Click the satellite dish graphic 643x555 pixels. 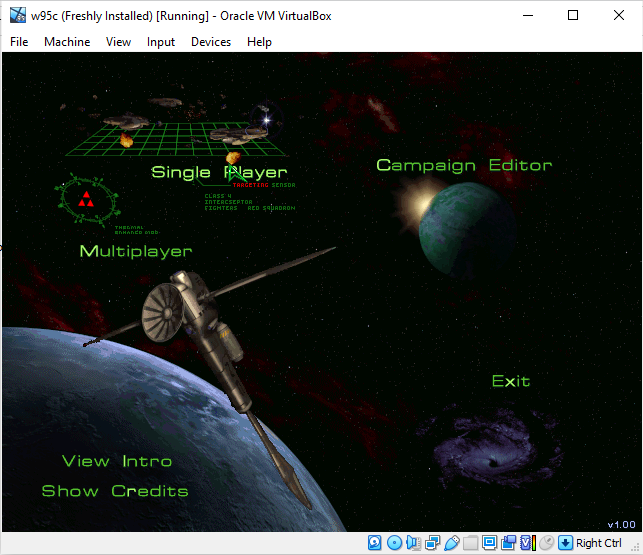pos(162,312)
